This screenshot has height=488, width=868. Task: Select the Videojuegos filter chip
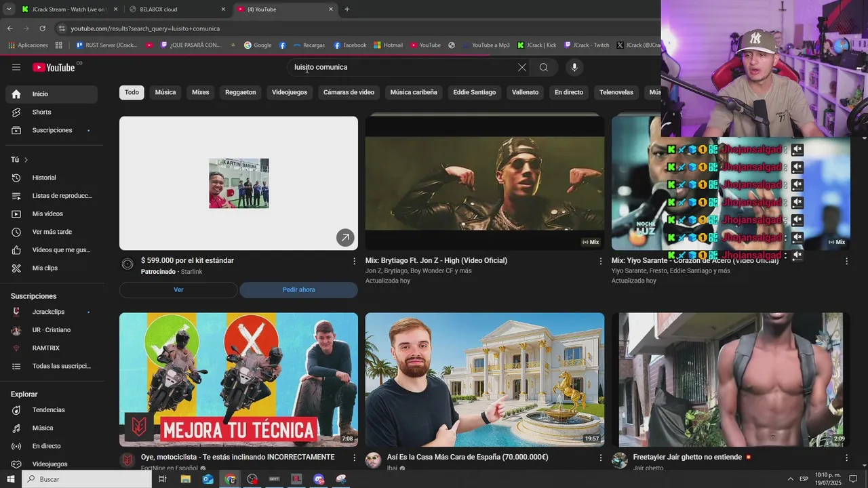(290, 92)
